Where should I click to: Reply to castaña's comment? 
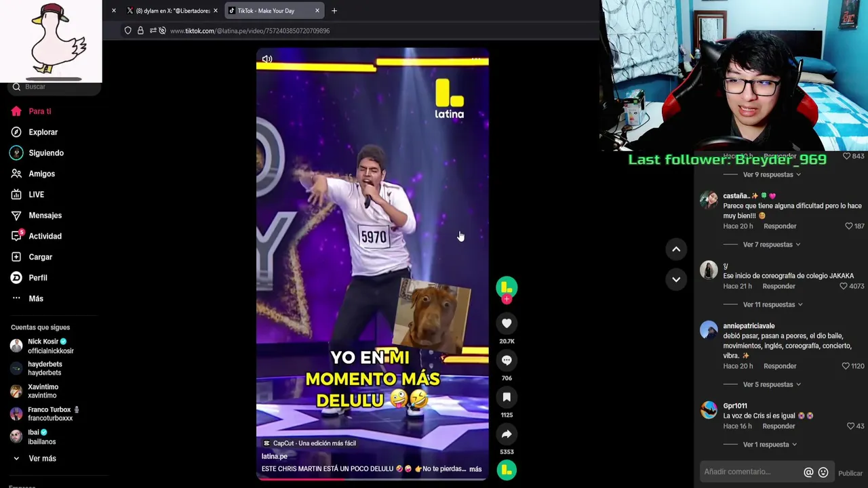point(780,226)
